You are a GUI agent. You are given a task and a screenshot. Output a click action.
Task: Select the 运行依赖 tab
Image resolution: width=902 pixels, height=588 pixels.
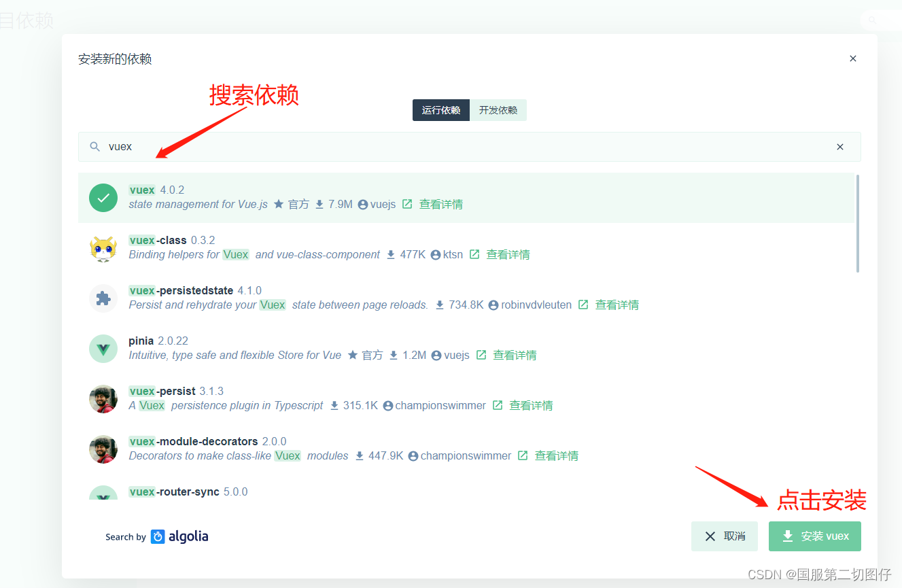[441, 110]
